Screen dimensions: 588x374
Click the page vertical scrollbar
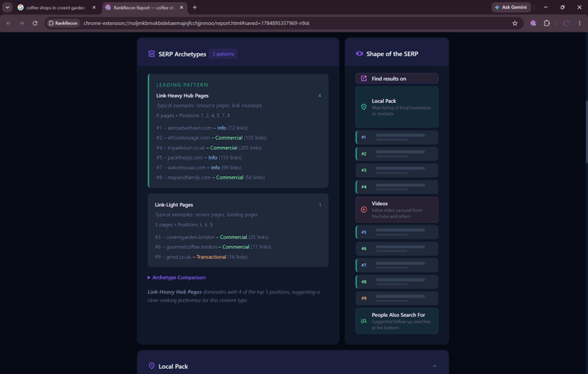(586, 132)
